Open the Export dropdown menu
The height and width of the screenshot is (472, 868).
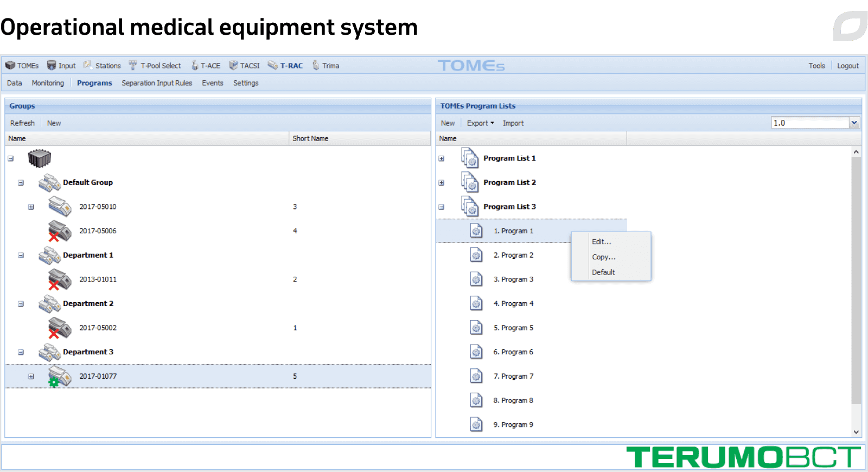481,123
